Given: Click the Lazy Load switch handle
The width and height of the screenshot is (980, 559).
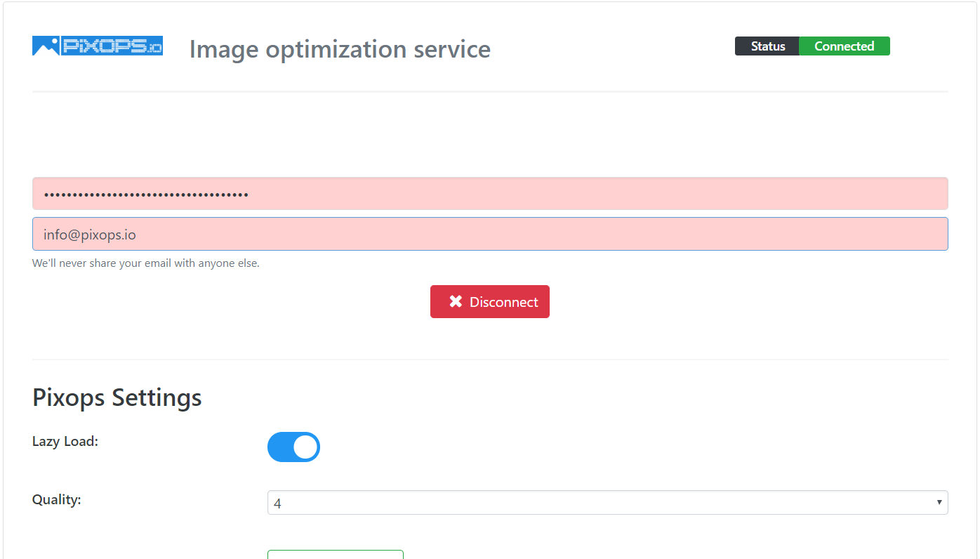Looking at the screenshot, I should [305, 447].
